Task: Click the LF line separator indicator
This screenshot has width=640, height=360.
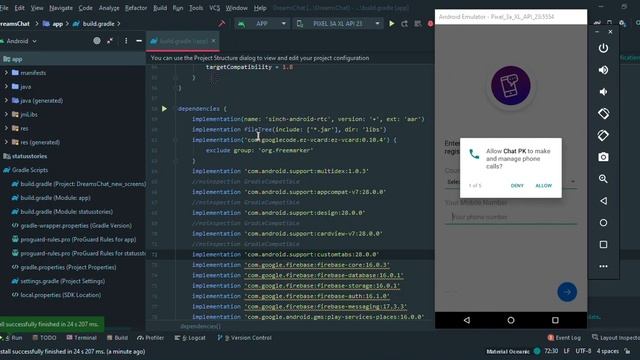Action: tap(567, 351)
